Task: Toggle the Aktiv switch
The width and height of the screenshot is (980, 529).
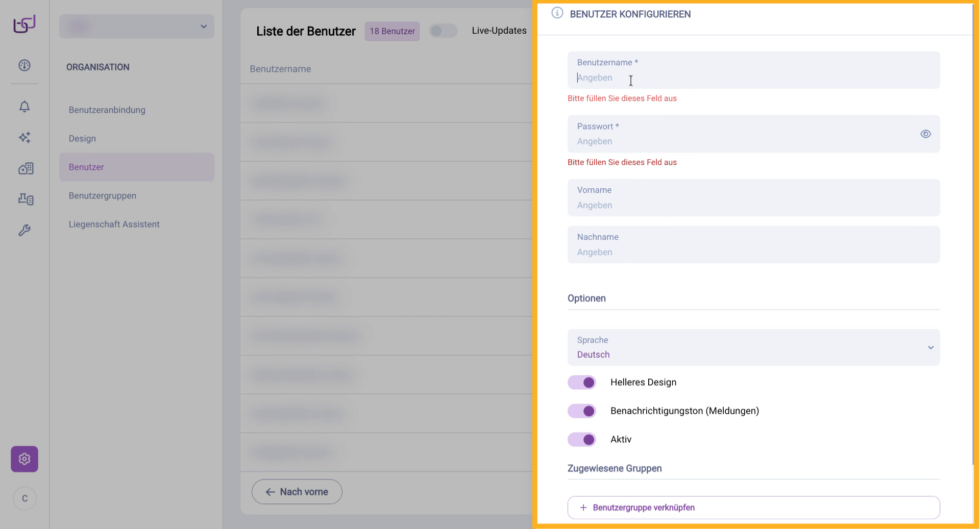Action: tap(582, 440)
